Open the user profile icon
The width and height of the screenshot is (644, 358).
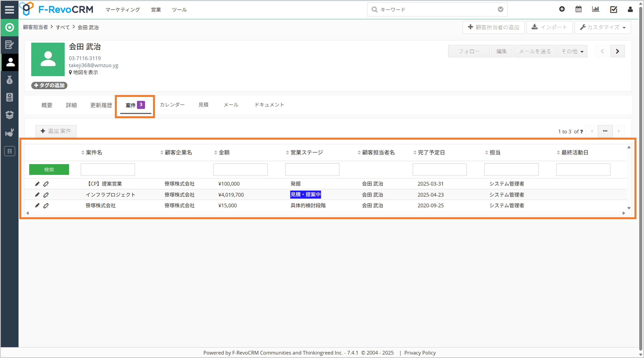pos(630,9)
